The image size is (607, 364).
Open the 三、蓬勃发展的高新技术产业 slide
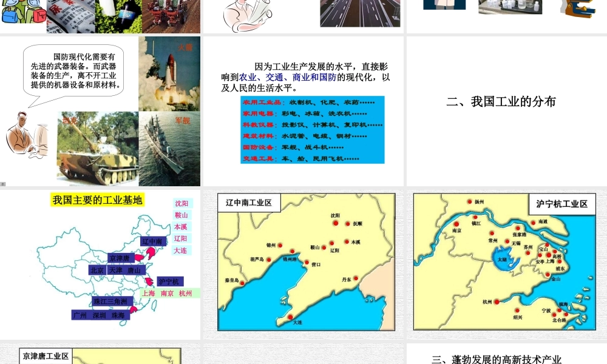pos(507,354)
